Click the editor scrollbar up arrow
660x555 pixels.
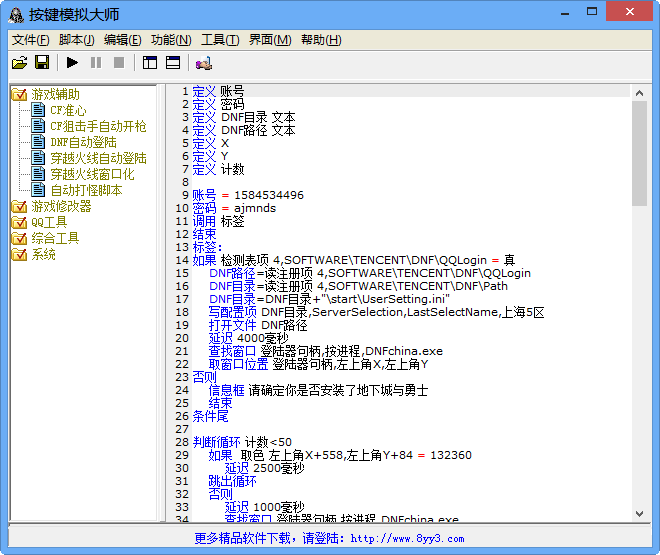click(x=639, y=93)
